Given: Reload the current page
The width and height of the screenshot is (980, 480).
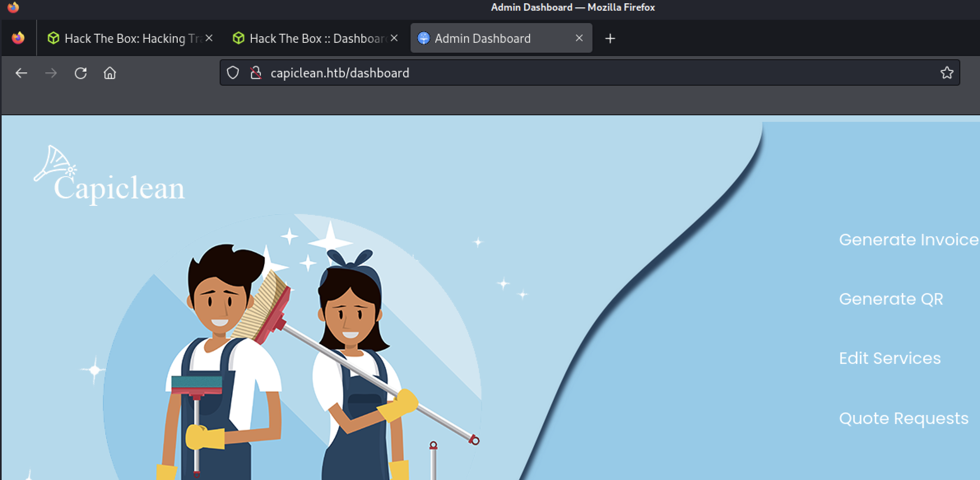Looking at the screenshot, I should [81, 73].
